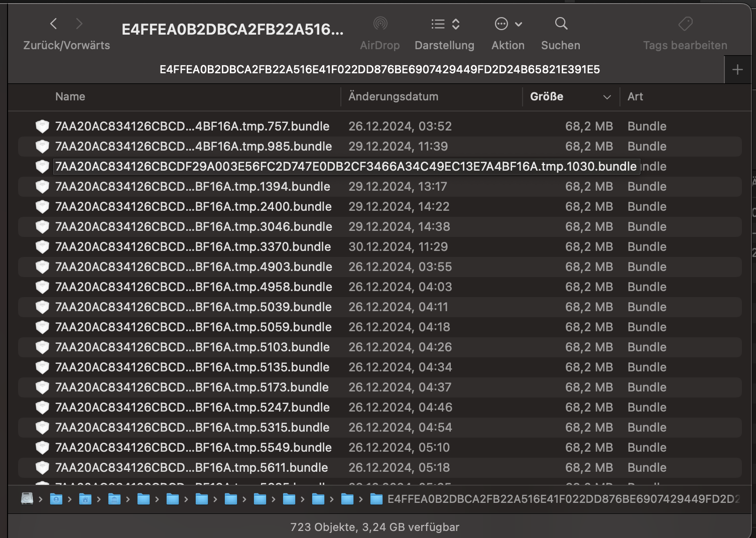Viewport: 756px width, 538px height.
Task: Click the bundle icon beside tmp.3370.bundle
Action: (42, 246)
